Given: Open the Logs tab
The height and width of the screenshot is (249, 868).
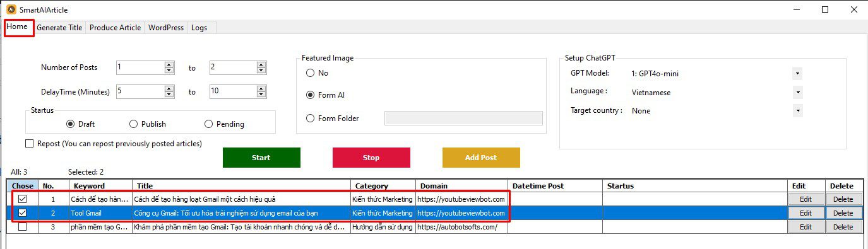Looking at the screenshot, I should 199,28.
